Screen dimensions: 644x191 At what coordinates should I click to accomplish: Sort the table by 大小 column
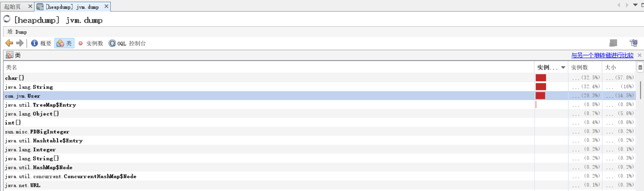(x=610, y=67)
